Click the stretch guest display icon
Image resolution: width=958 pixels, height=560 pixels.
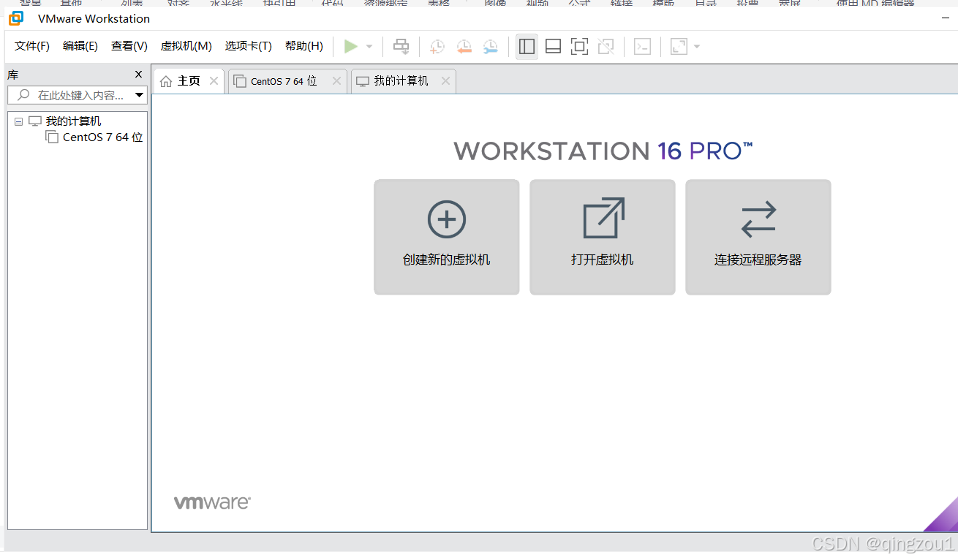point(679,47)
